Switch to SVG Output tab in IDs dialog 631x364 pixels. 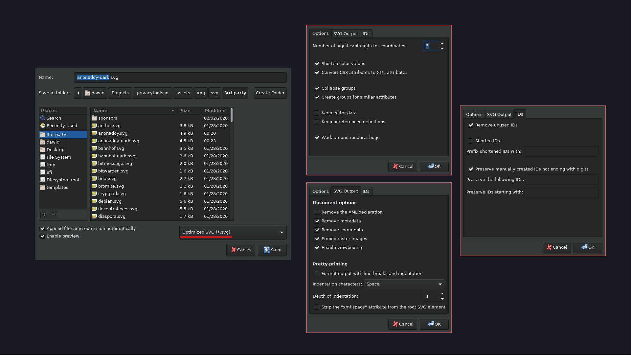499,115
